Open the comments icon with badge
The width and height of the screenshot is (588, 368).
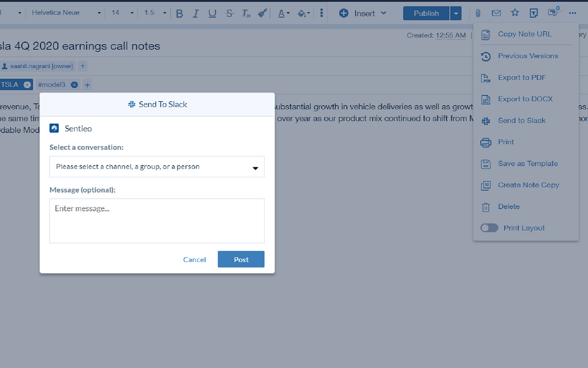tap(553, 12)
